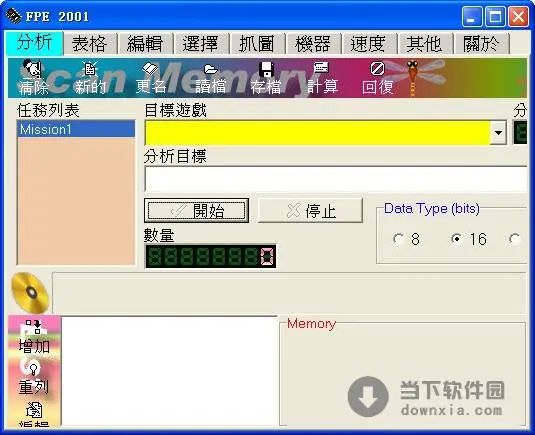Click the 開始 (start) button
Viewport: 535px width, 435px height.
click(196, 211)
